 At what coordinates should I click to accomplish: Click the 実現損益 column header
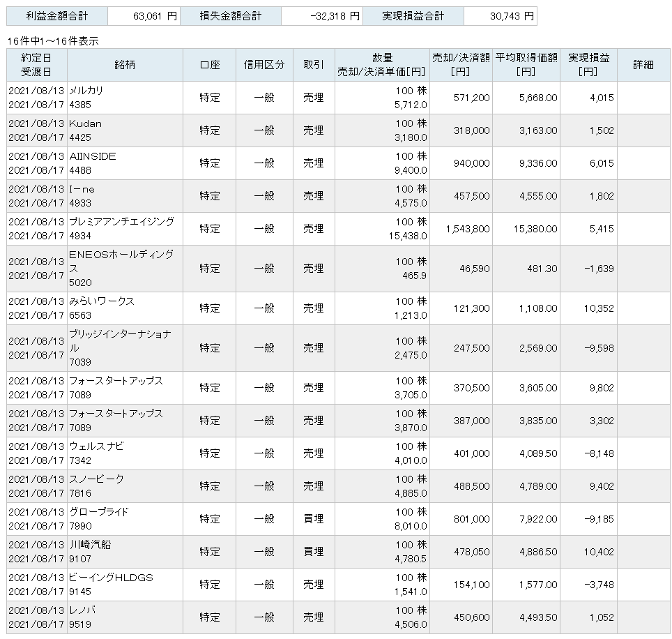point(588,65)
